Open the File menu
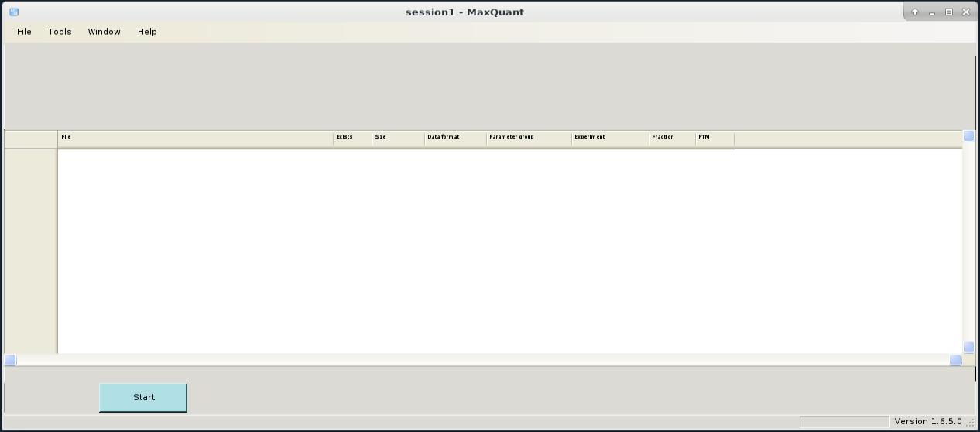 tap(24, 32)
